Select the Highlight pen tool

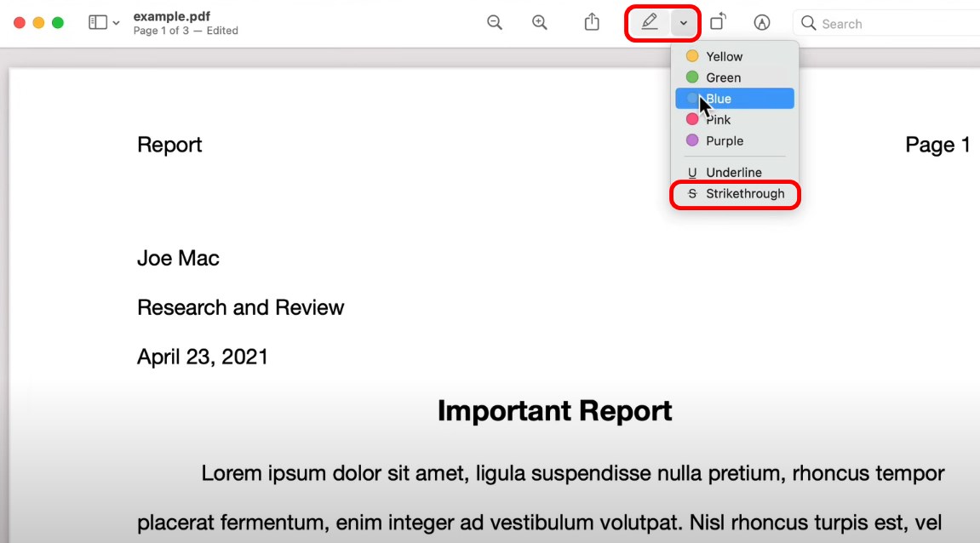point(650,22)
